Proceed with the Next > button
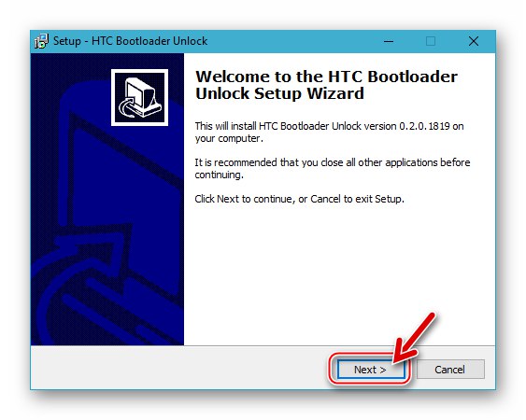 click(370, 370)
